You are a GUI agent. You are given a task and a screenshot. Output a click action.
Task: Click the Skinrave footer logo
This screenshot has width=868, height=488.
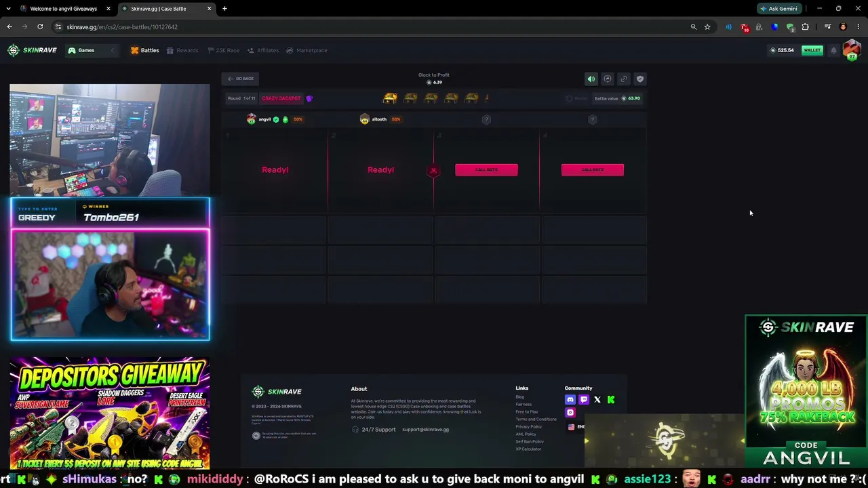click(277, 392)
